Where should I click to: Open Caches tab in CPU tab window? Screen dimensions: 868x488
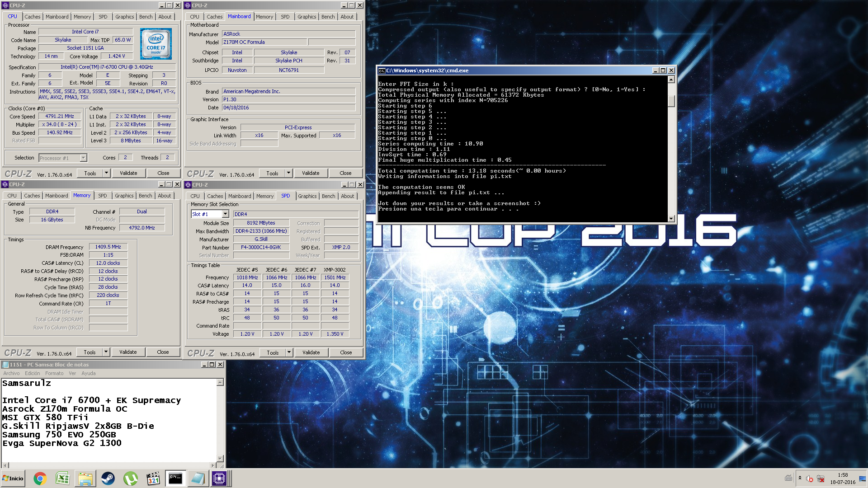(32, 17)
